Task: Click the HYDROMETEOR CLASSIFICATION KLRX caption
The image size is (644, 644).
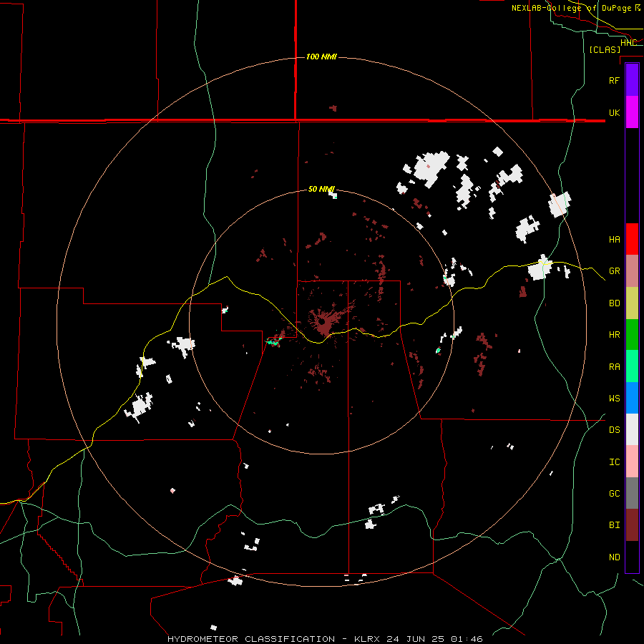Action: (325, 639)
